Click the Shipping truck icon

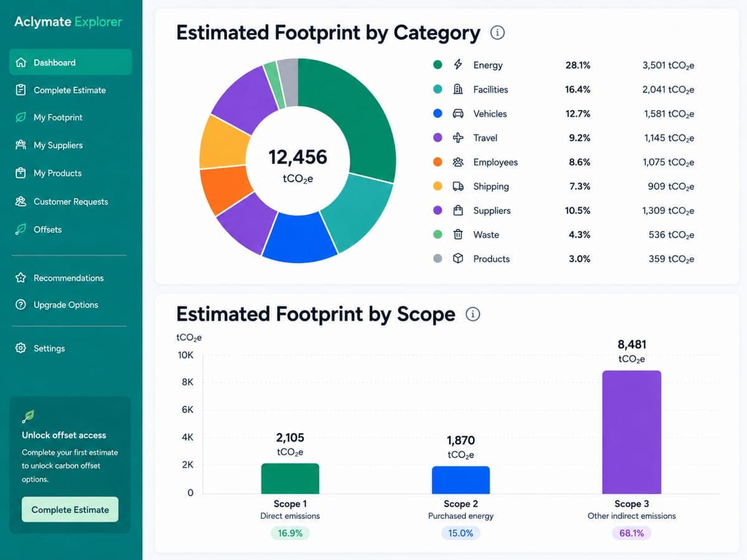[x=458, y=186]
